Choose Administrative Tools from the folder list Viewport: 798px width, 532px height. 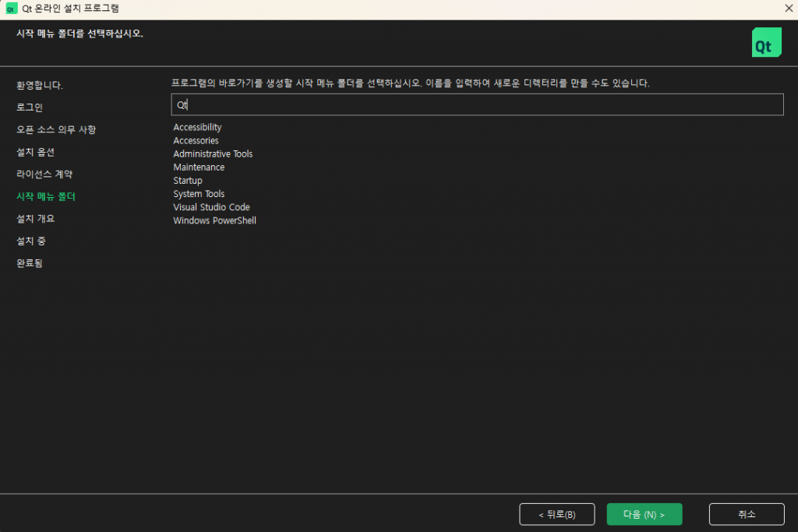point(213,153)
